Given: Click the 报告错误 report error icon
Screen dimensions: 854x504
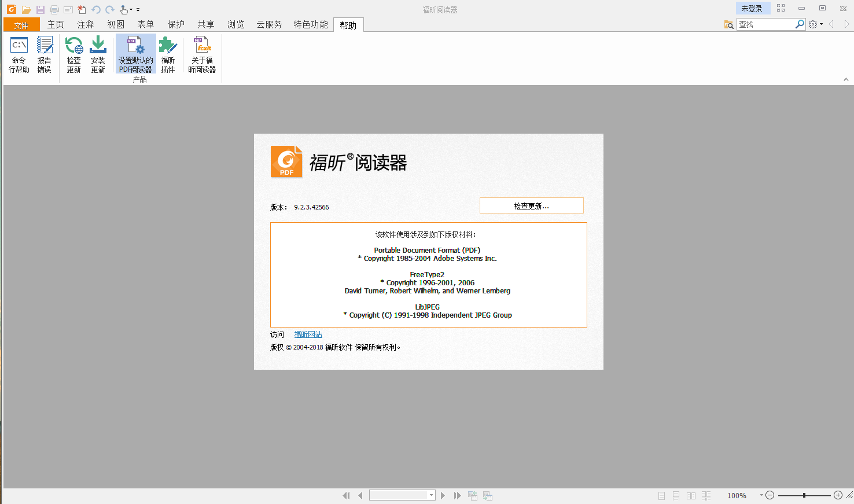Looking at the screenshot, I should pos(45,54).
